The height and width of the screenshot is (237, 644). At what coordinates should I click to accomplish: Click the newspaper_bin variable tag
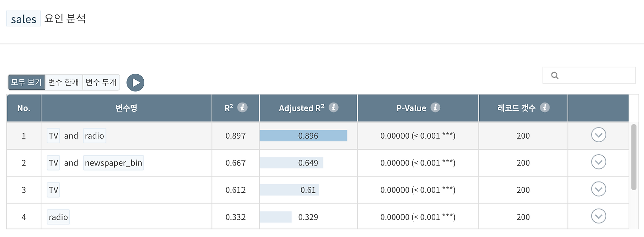pyautogui.click(x=114, y=163)
